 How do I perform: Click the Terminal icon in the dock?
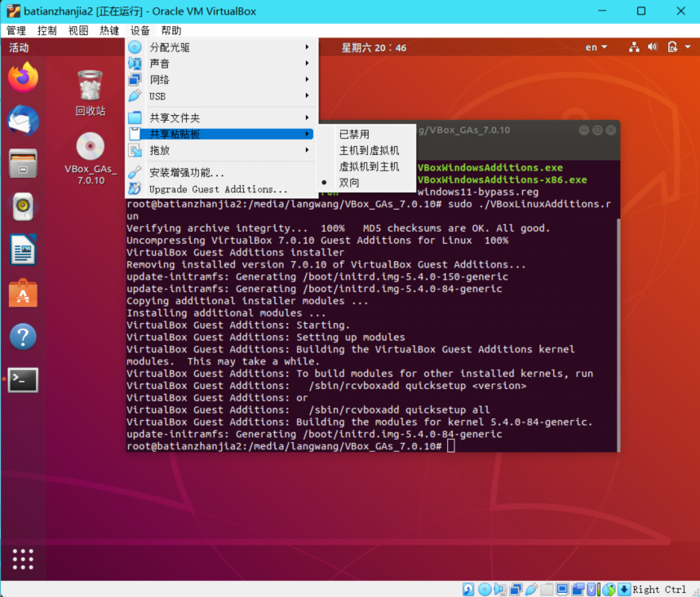[x=23, y=380]
